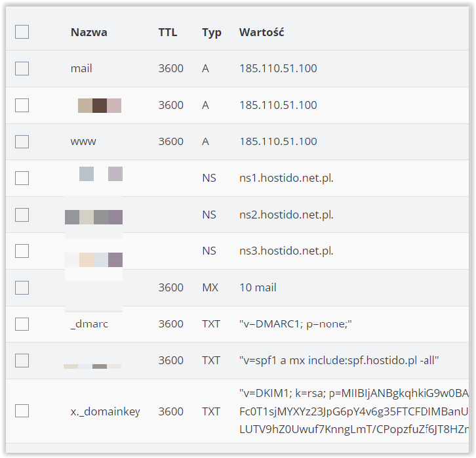Mark the ns3.hostido.net.pl row checkbox
Image resolution: width=476 pixels, height=458 pixels.
click(x=22, y=251)
